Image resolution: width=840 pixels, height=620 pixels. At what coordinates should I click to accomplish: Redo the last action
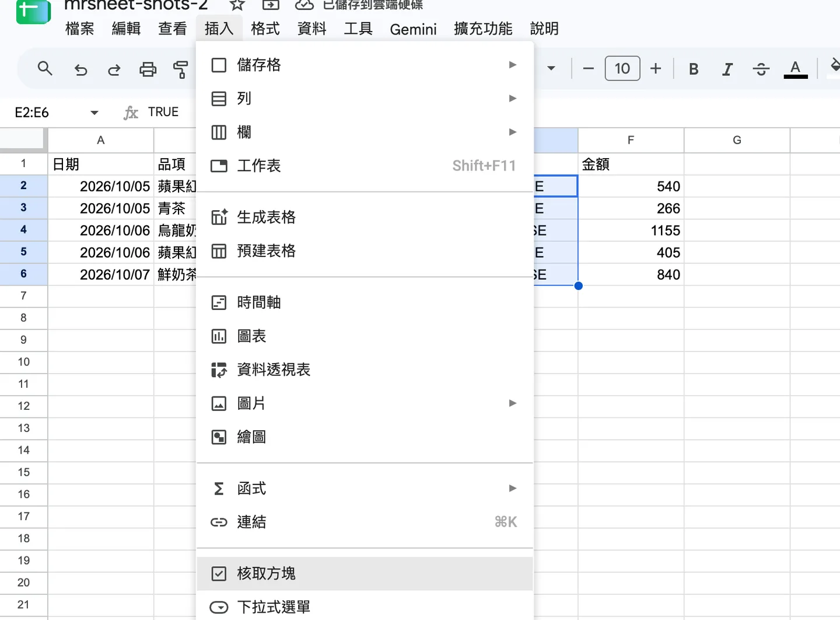pos(114,70)
